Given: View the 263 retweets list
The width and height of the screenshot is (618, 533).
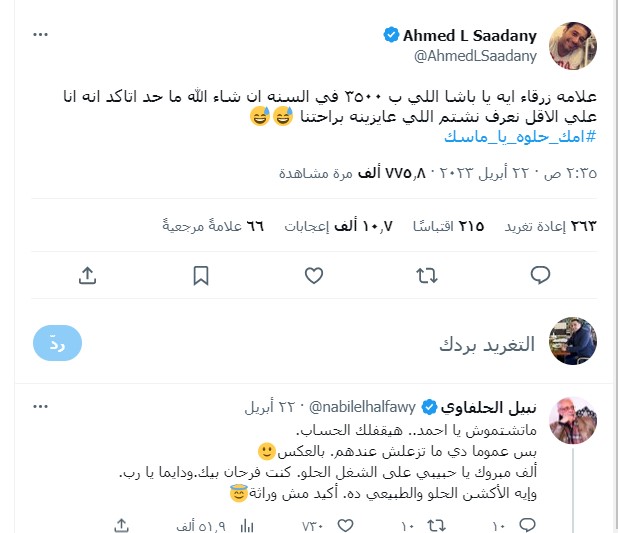Looking at the screenshot, I should [x=550, y=226].
